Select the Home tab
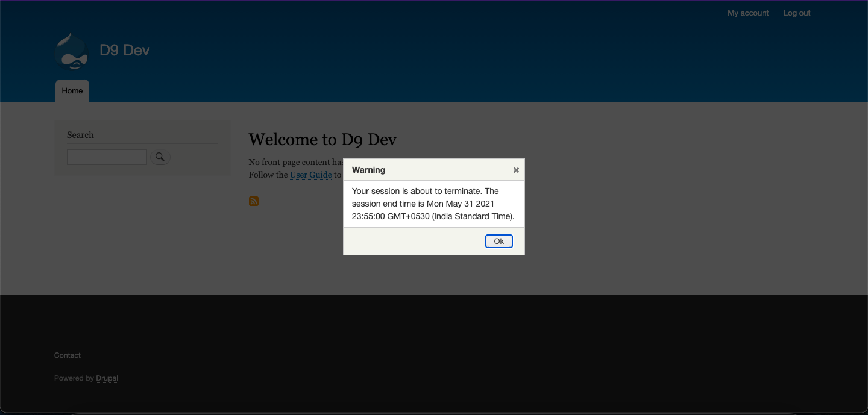This screenshot has width=868, height=415. 72,91
